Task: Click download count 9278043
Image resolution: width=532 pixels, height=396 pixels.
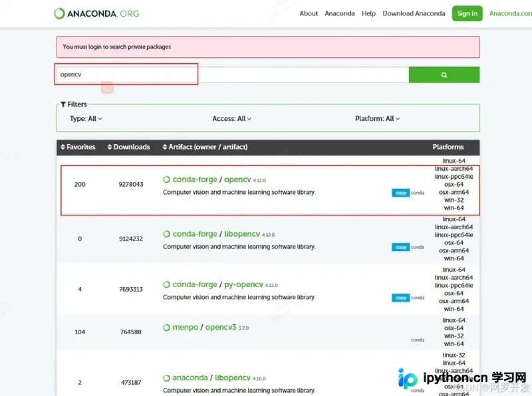Action: pyautogui.click(x=131, y=185)
